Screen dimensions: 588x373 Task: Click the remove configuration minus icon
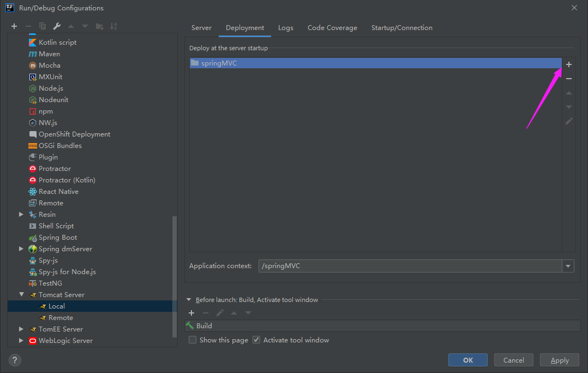pos(28,26)
